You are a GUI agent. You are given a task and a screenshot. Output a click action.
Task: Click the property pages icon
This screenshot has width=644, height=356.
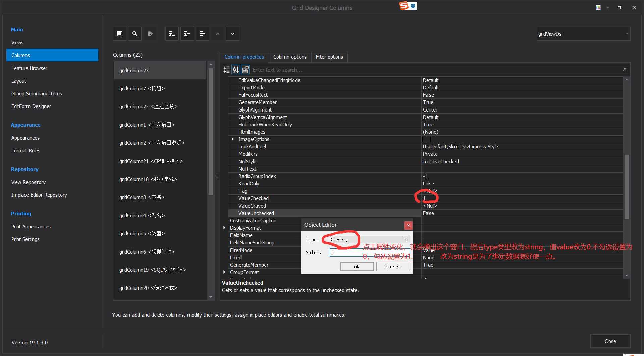[245, 70]
